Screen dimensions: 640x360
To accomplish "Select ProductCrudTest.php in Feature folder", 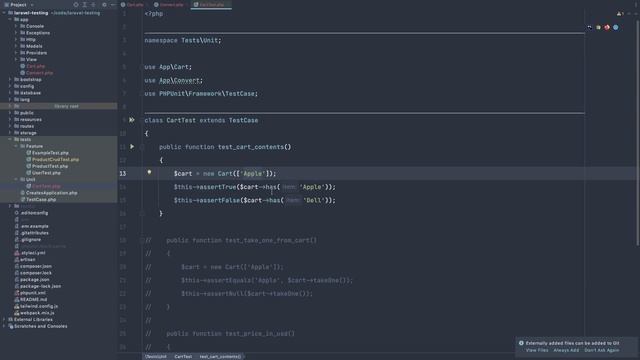I will [56, 160].
